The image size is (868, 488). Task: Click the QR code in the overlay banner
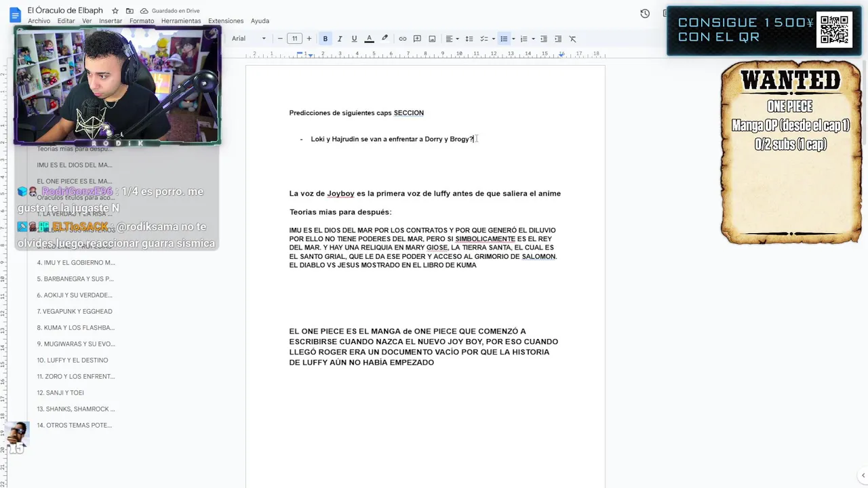[x=834, y=29]
